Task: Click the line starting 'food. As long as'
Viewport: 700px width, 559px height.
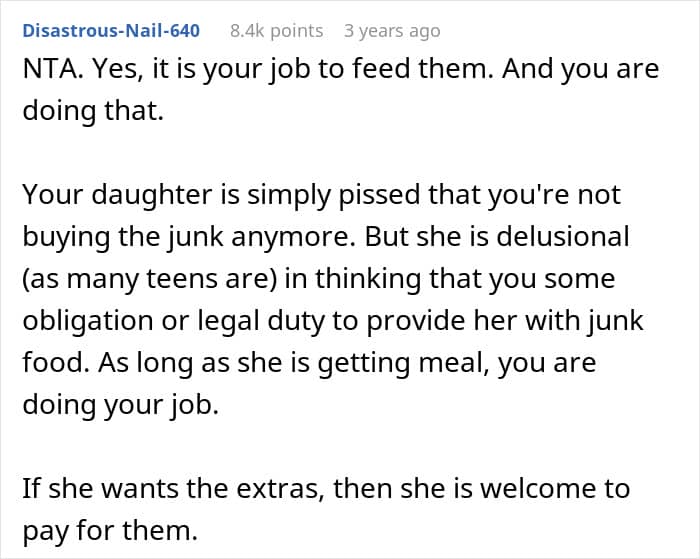Action: (309, 363)
